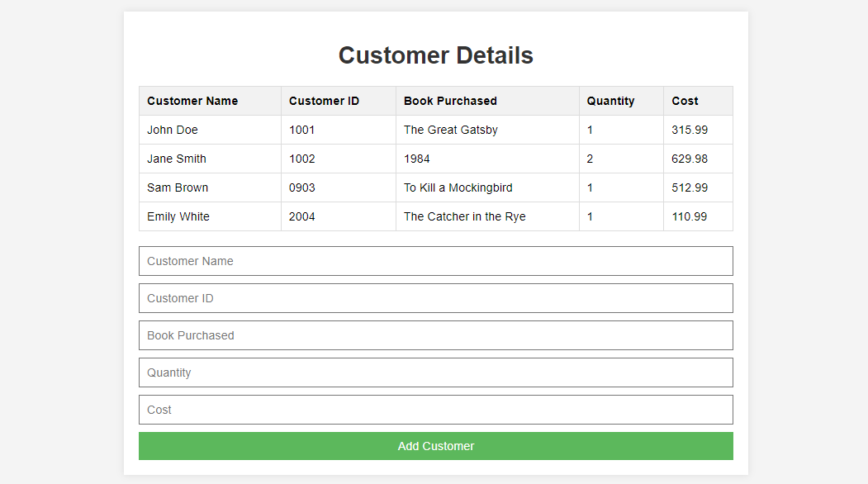Select the Book Purchased input field
Viewport: 868px width, 484px height.
coord(435,335)
